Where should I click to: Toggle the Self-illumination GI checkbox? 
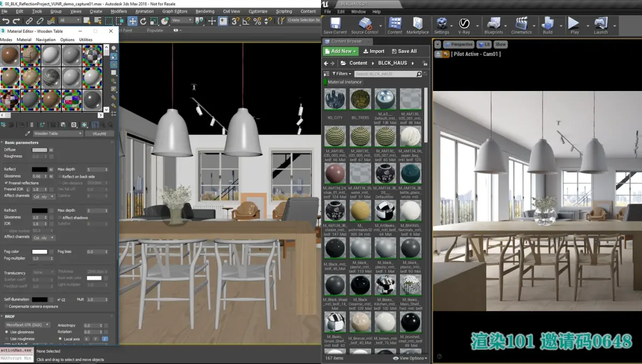tap(59, 300)
